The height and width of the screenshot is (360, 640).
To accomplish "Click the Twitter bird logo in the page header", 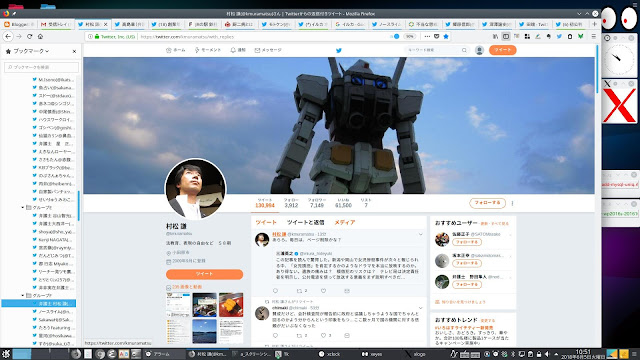I will click(x=338, y=50).
